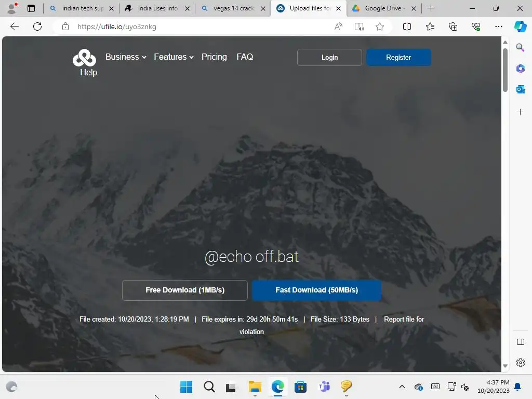Screen dimensions: 532x399
Task: Expand the Business dropdown menu
Action: coord(126,57)
